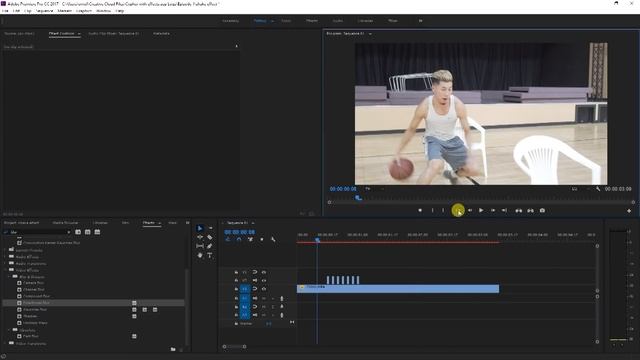Select the Track Select Forward tool
Image resolution: width=640 pixels, height=360 pixels.
tap(210, 228)
